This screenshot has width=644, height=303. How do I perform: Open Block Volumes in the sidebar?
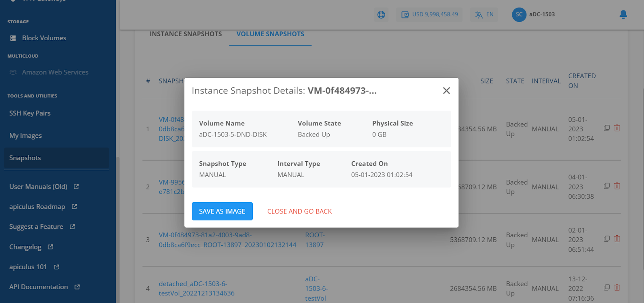coord(44,38)
